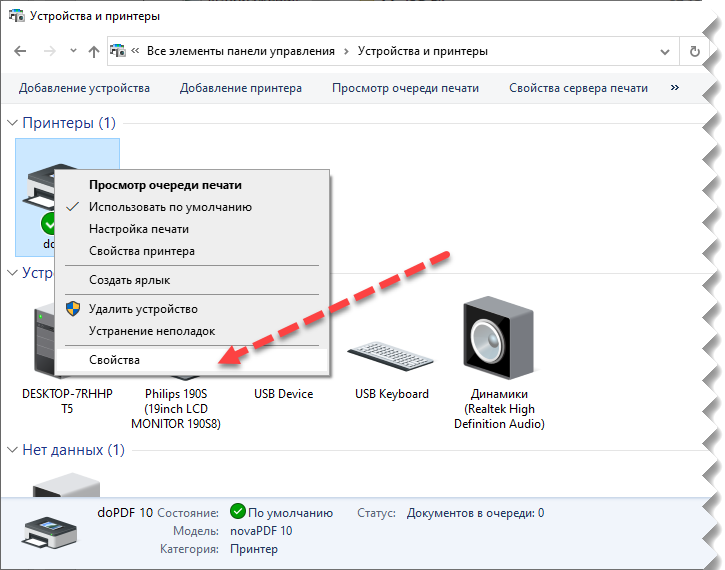
Task: Choose 'Устранение неполадок' menu entry
Action: [191, 331]
